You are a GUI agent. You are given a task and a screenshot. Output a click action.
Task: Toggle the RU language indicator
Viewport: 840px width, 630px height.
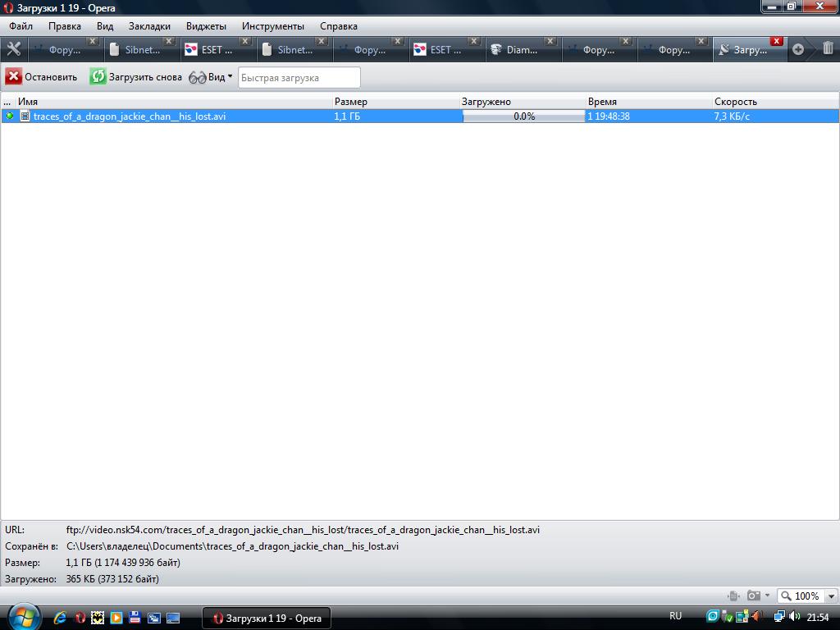coord(675,616)
